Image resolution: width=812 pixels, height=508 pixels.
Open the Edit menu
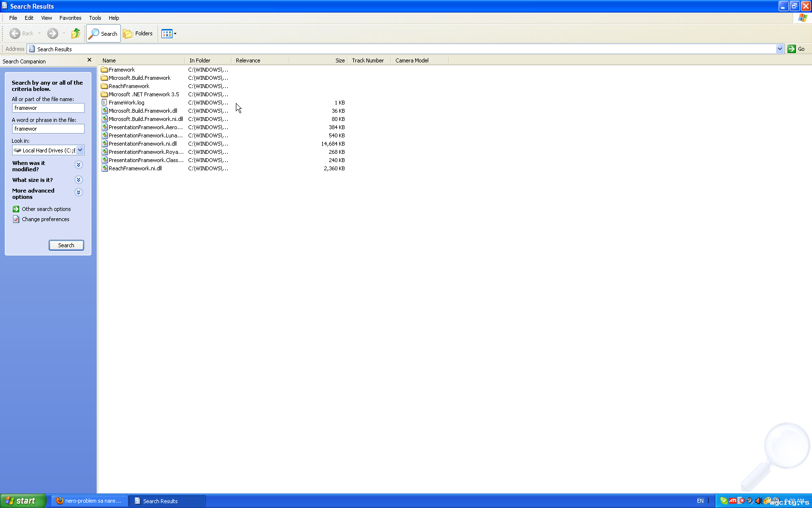point(29,18)
